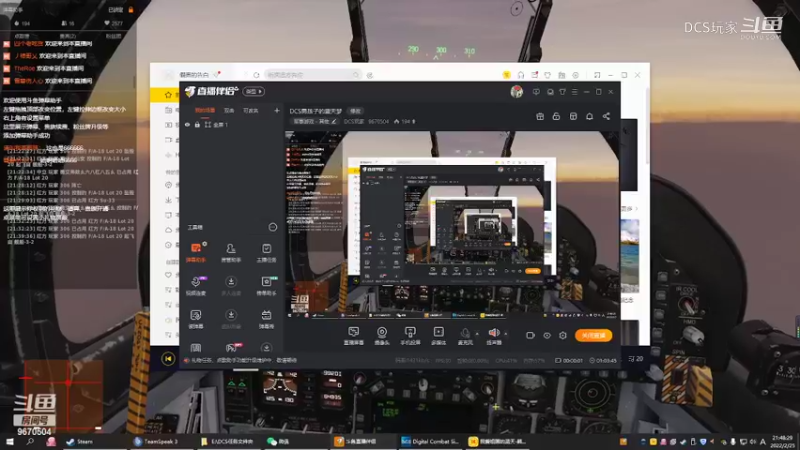This screenshot has width=800, height=450.
Task: Add a screen capture source
Action: click(354, 336)
